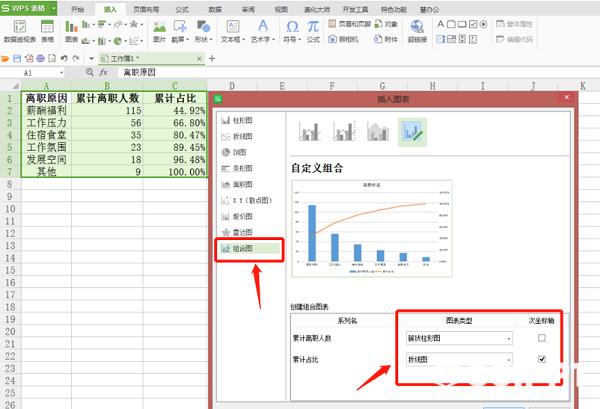Screen dimensions: 600x409
Task: Insert the radio button form control from ribbon
Action: [x=484, y=24]
